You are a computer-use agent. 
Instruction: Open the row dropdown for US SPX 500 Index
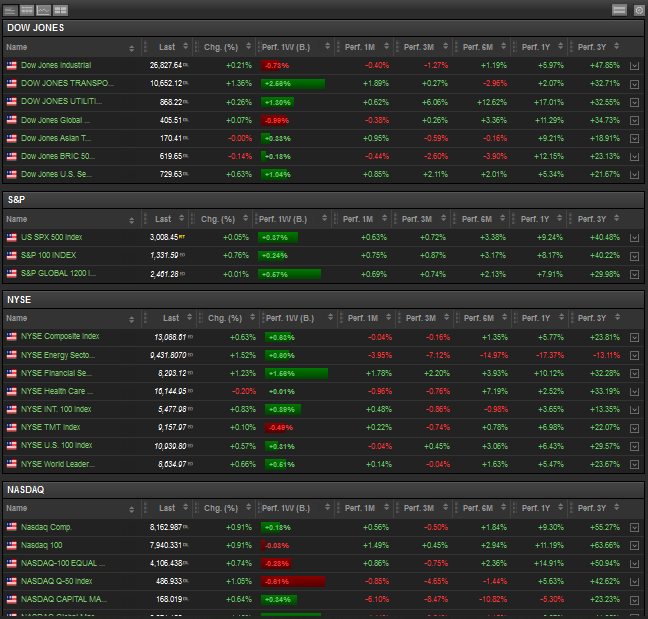click(634, 237)
